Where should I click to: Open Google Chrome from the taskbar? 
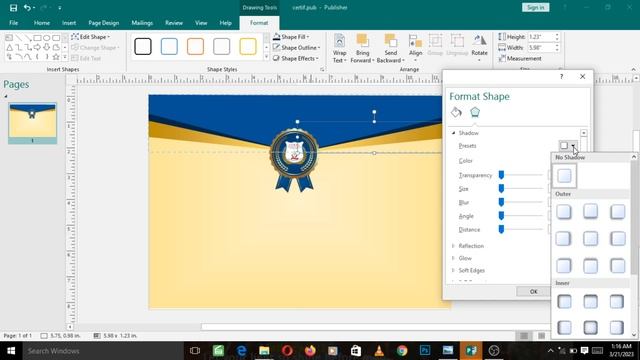point(402,351)
